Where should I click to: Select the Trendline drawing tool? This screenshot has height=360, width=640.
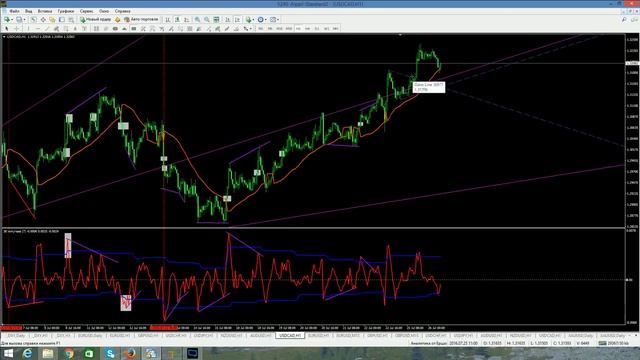[47, 29]
